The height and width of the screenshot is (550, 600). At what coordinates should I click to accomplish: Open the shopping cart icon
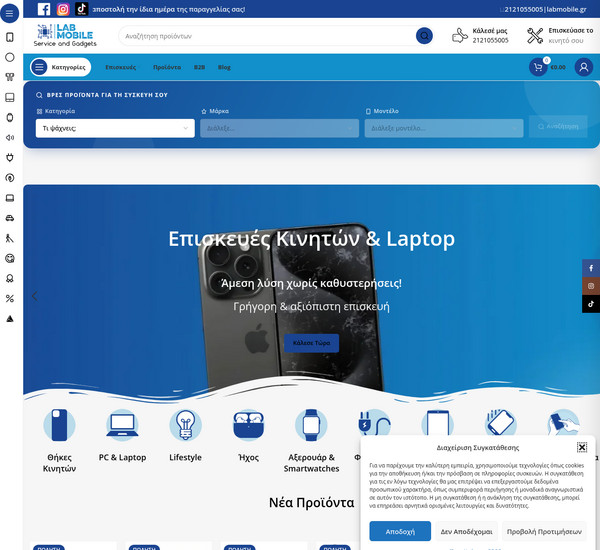tap(538, 67)
